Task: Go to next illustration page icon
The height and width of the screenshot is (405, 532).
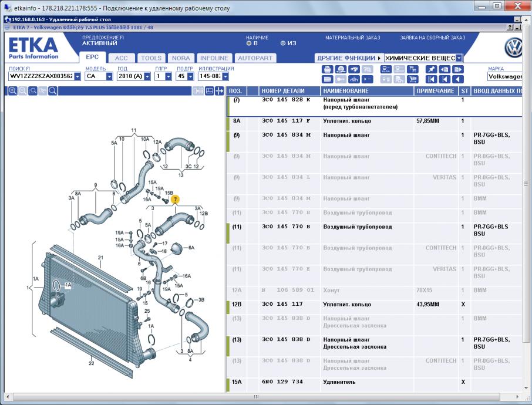Action: tap(457, 69)
